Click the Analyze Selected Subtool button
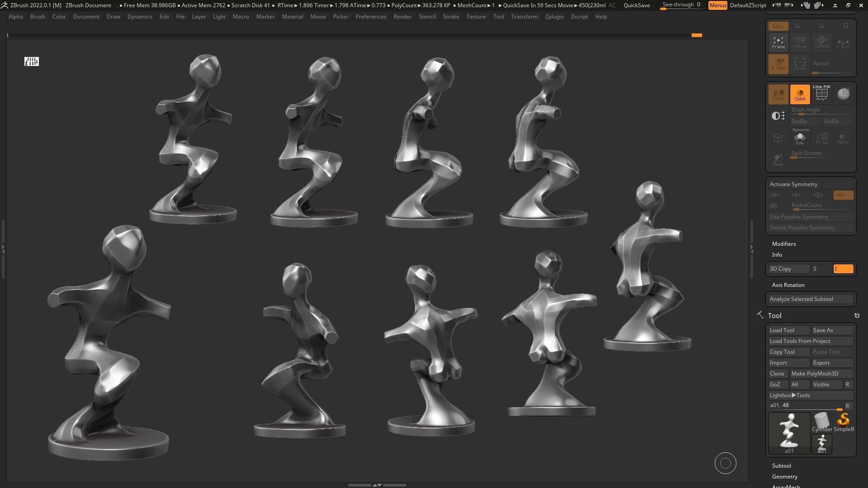 click(811, 299)
